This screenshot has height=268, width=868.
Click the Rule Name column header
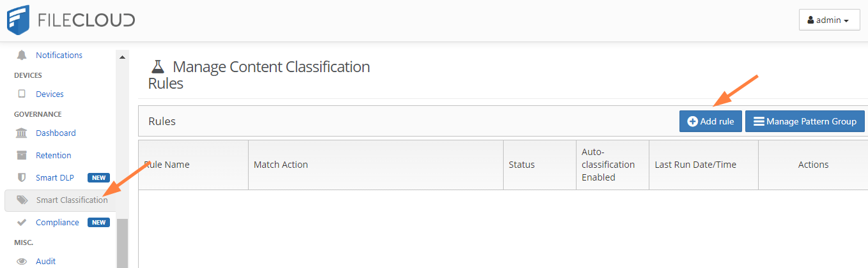click(167, 165)
